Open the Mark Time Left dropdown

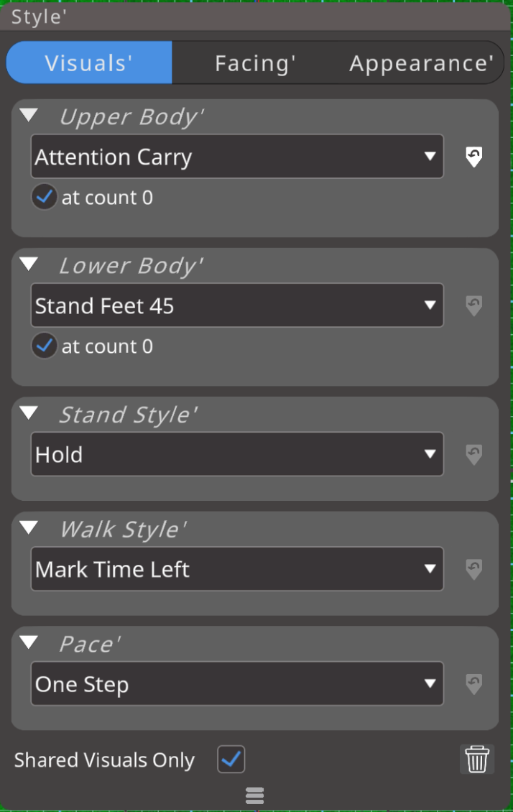[x=237, y=569]
